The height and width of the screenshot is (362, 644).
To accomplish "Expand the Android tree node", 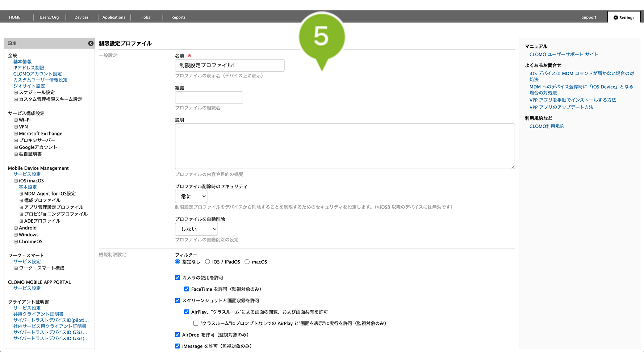I will (16, 228).
